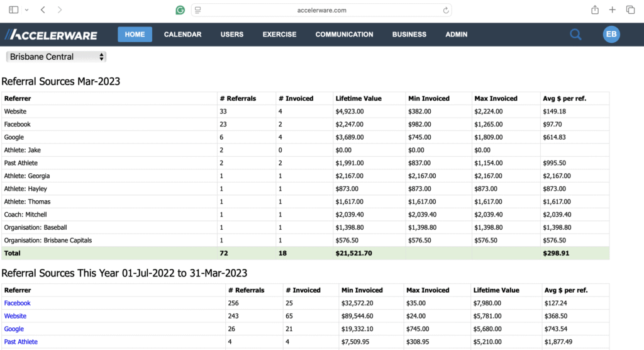The height and width of the screenshot is (350, 644).
Task: Expand the sidebar chevron dropdown arrow
Action: 26,10
